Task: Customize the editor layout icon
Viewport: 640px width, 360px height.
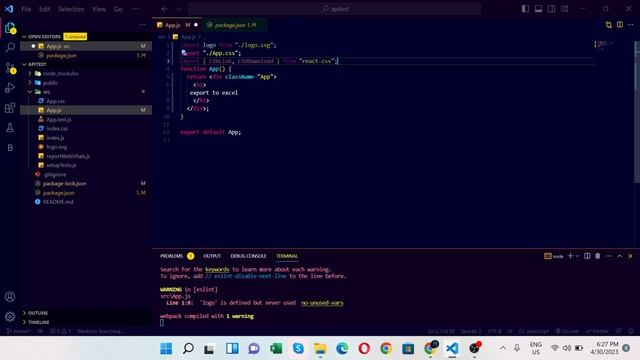Action: (x=564, y=9)
